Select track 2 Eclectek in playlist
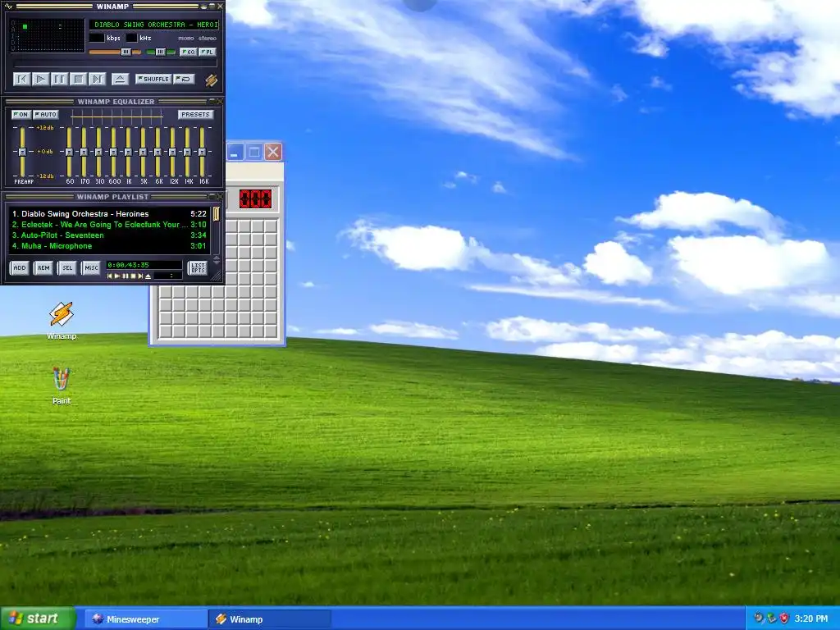The height and width of the screenshot is (630, 840). tap(109, 225)
